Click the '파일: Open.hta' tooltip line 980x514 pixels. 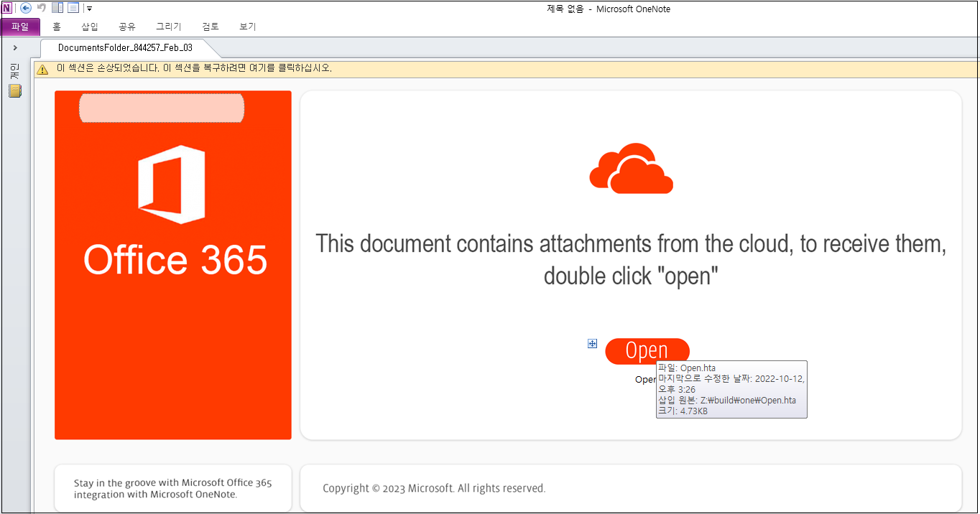pos(686,368)
